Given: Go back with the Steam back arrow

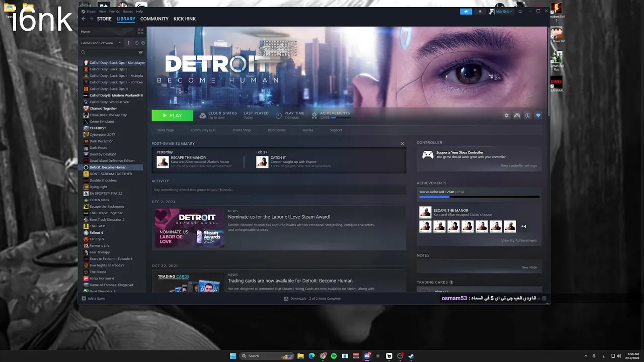Looking at the screenshot, I should pyautogui.click(x=84, y=19).
